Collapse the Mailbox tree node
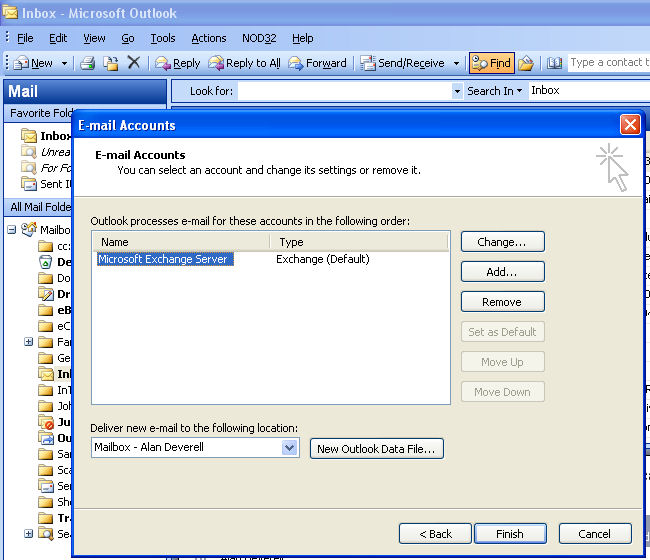Viewport: 650px width, 560px height. tap(12, 230)
